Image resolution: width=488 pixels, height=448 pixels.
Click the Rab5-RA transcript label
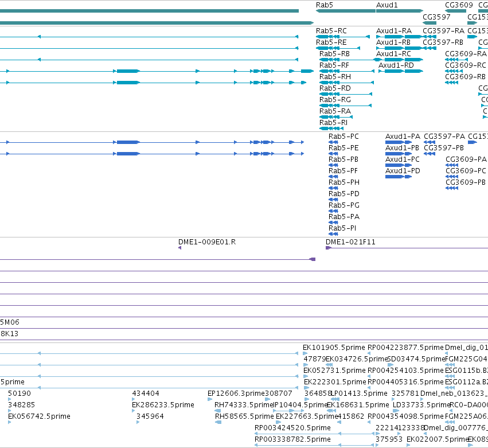335,111
